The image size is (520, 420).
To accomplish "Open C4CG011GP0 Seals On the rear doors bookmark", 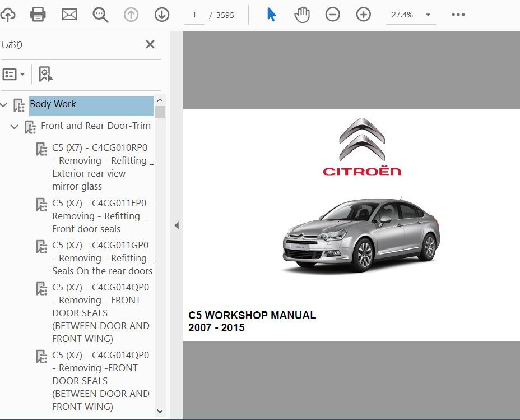I will [103, 258].
